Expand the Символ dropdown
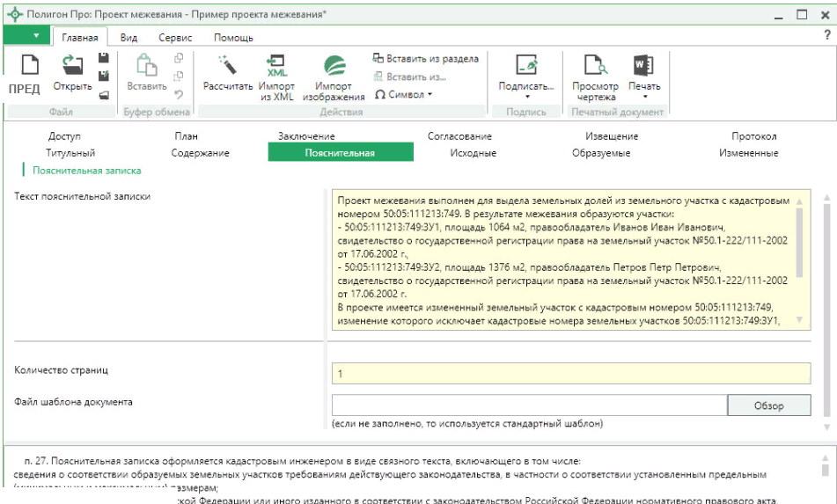Screen dimensions: 837x504 (404, 94)
